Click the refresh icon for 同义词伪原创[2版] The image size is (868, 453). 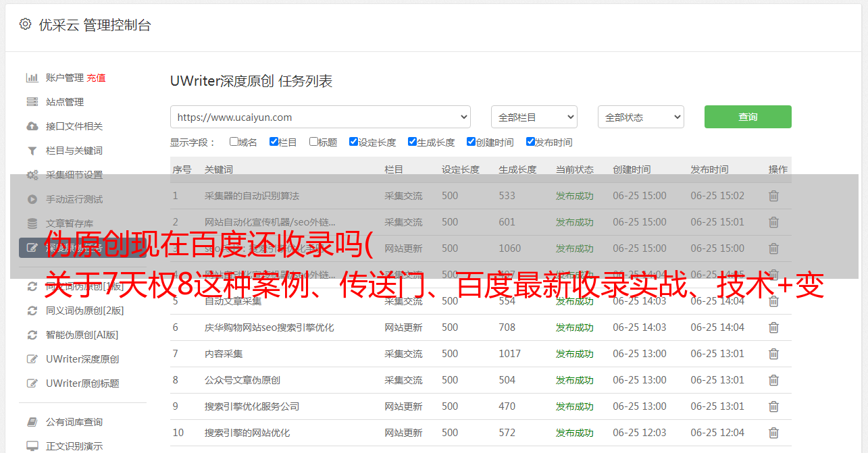tap(32, 311)
